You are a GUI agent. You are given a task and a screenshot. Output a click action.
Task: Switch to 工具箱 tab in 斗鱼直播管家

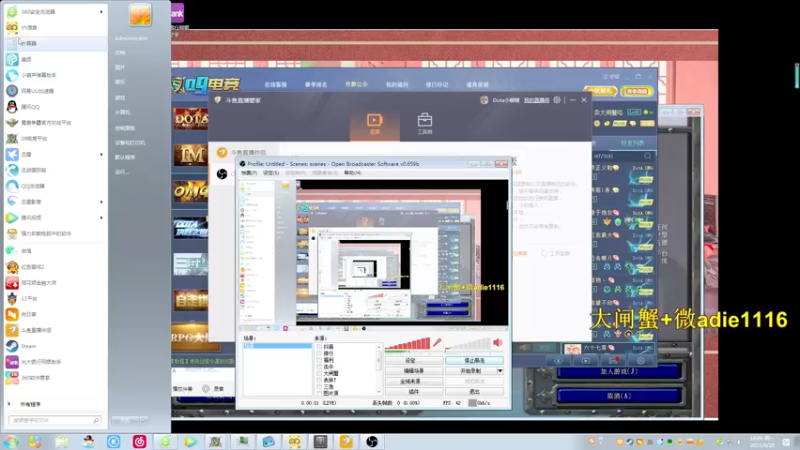[424, 123]
